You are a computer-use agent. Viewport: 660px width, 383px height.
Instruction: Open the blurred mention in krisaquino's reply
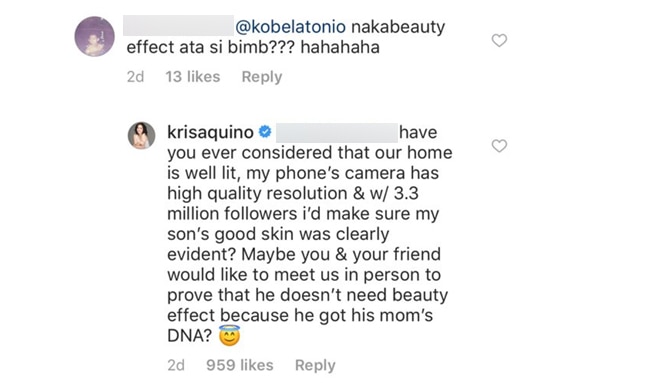coord(336,133)
